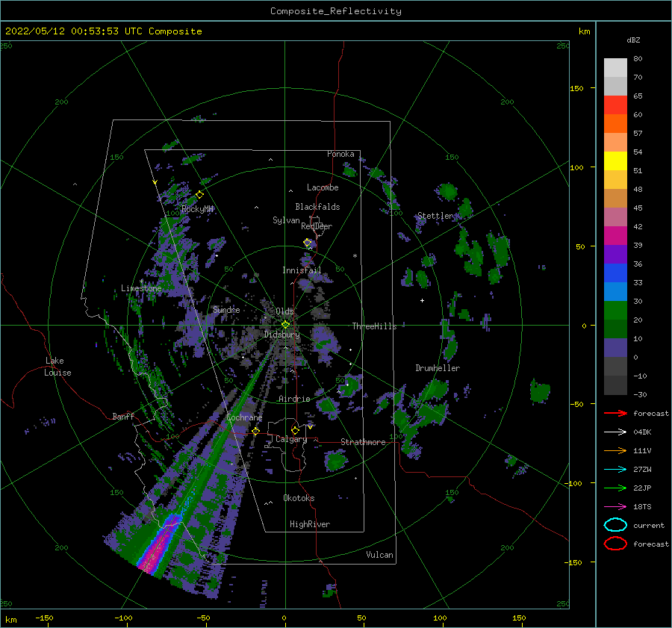
Task: Click the ThreeHills label
Action: click(374, 326)
